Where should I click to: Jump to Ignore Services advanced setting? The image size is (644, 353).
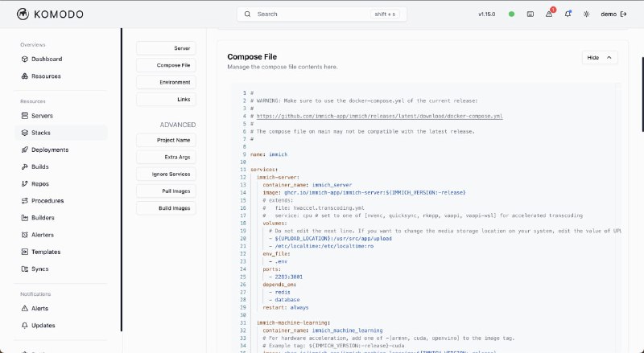coord(166,174)
